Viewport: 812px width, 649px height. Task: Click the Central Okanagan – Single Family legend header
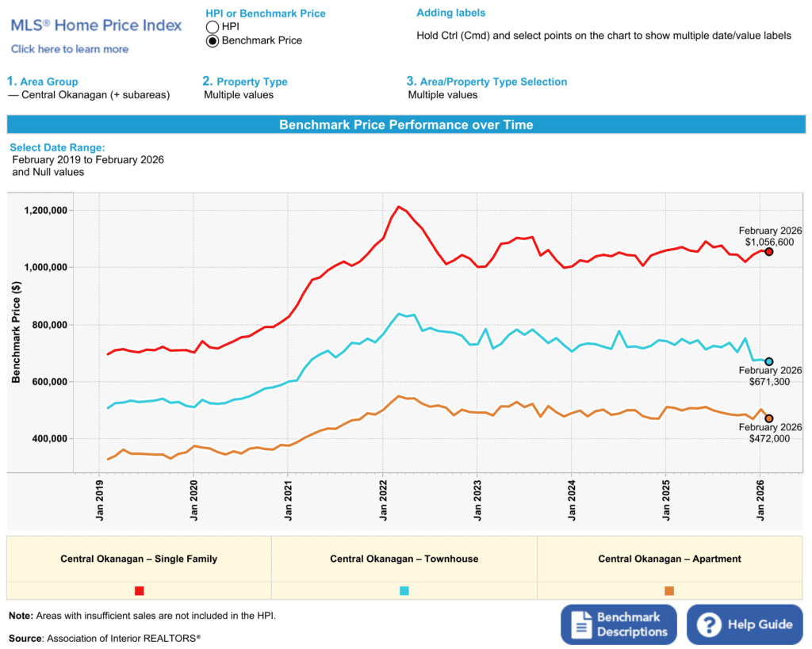coord(139,559)
